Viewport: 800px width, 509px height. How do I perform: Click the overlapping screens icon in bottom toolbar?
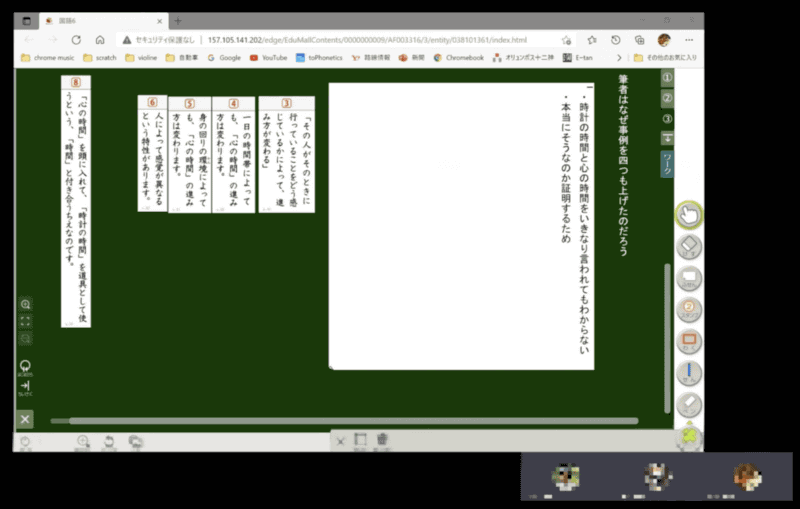(135, 442)
